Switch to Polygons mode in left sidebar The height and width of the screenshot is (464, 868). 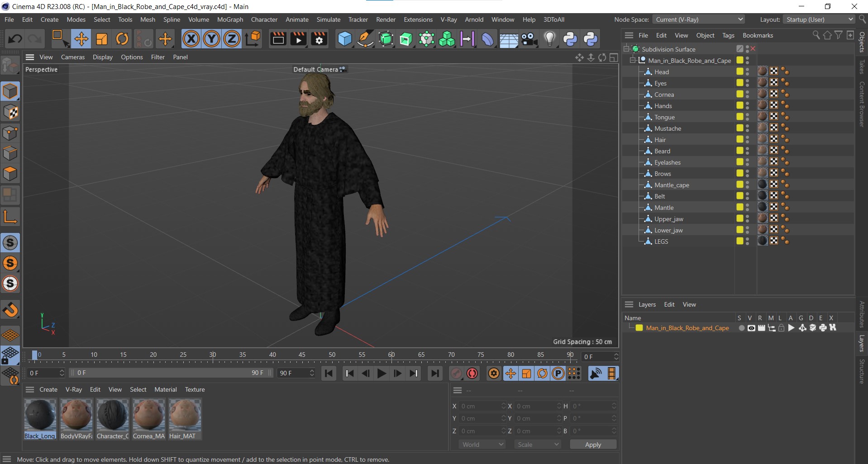(x=10, y=174)
